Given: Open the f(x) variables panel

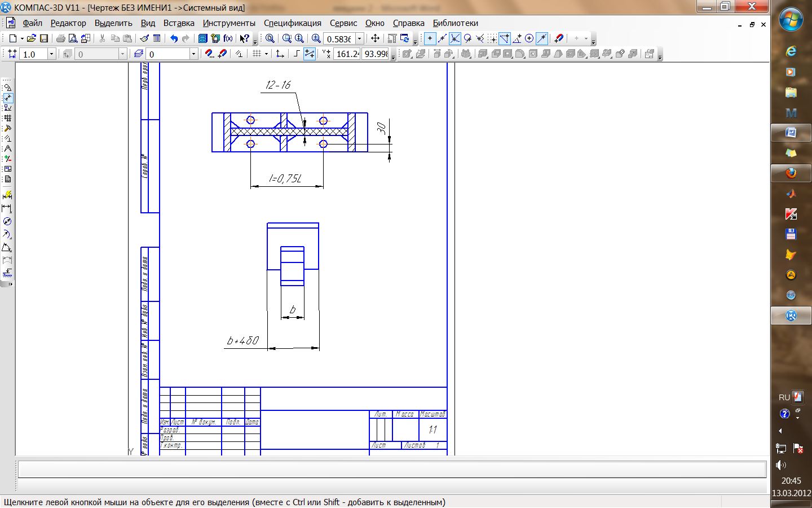Looking at the screenshot, I should 228,38.
